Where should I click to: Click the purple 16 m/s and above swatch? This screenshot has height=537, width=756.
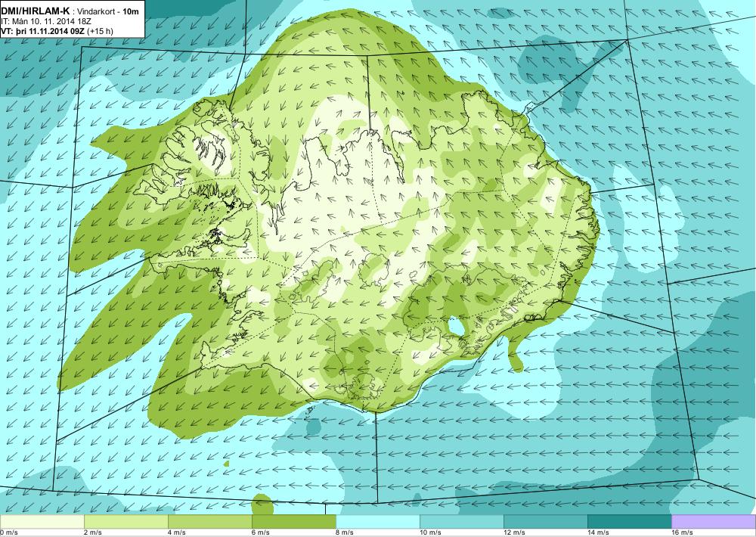pos(713,522)
